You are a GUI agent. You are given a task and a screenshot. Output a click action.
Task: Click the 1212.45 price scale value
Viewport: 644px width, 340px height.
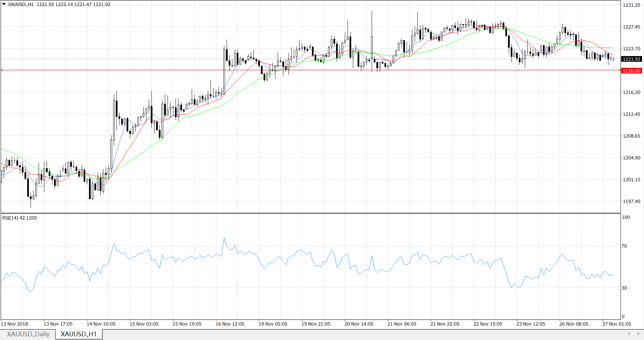pyautogui.click(x=632, y=114)
